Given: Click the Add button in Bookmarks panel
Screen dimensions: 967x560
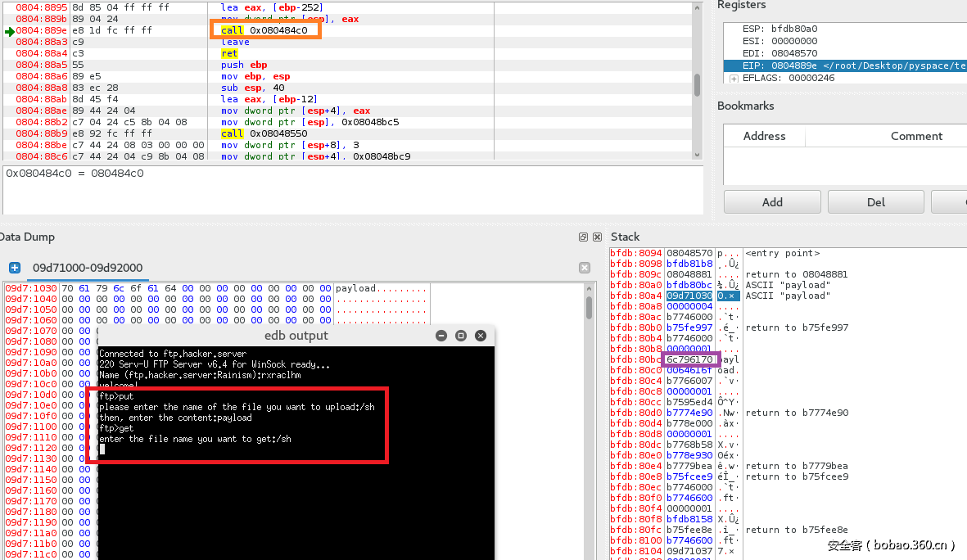Looking at the screenshot, I should point(770,201).
